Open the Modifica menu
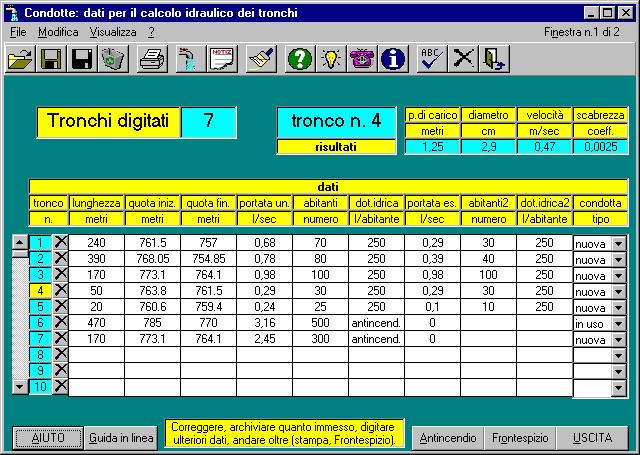Image resolution: width=640 pixels, height=455 pixels. point(57,32)
